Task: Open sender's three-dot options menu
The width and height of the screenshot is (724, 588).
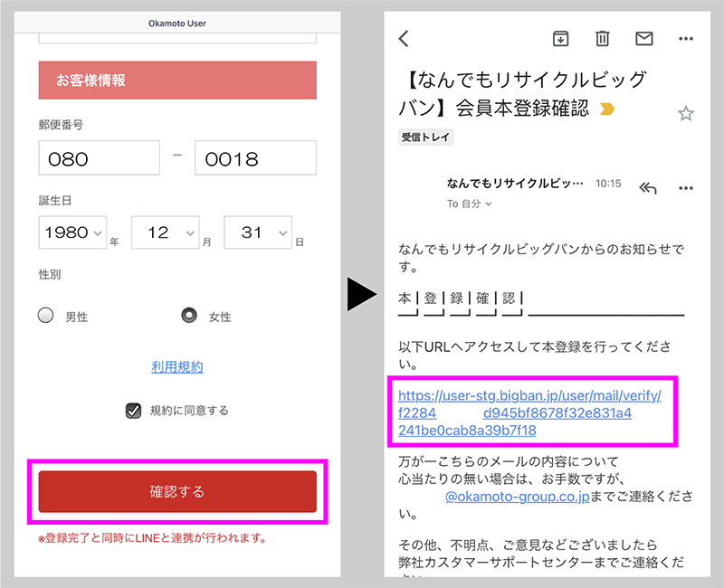Action: point(686,187)
